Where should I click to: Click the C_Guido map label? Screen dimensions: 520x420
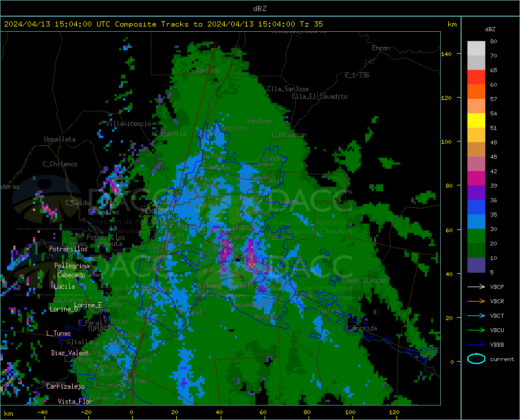(77, 203)
